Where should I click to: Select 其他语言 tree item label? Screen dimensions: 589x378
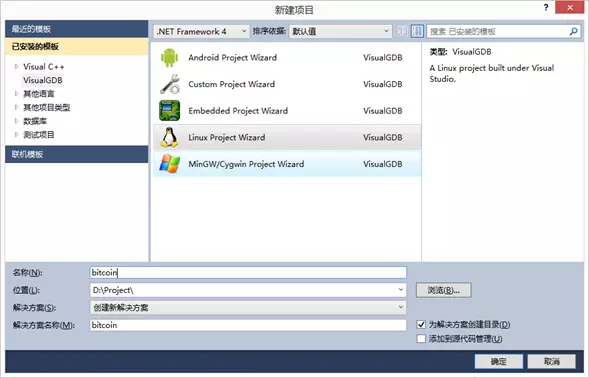click(x=39, y=94)
